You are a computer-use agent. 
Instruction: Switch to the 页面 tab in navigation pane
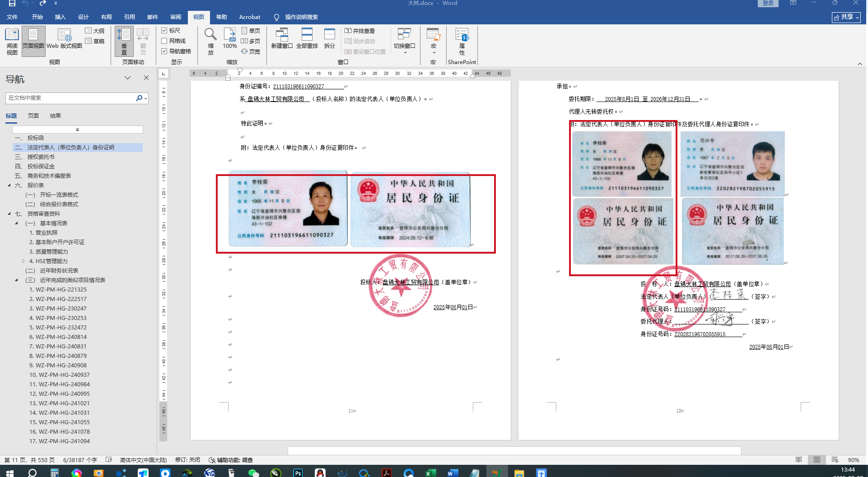33,116
